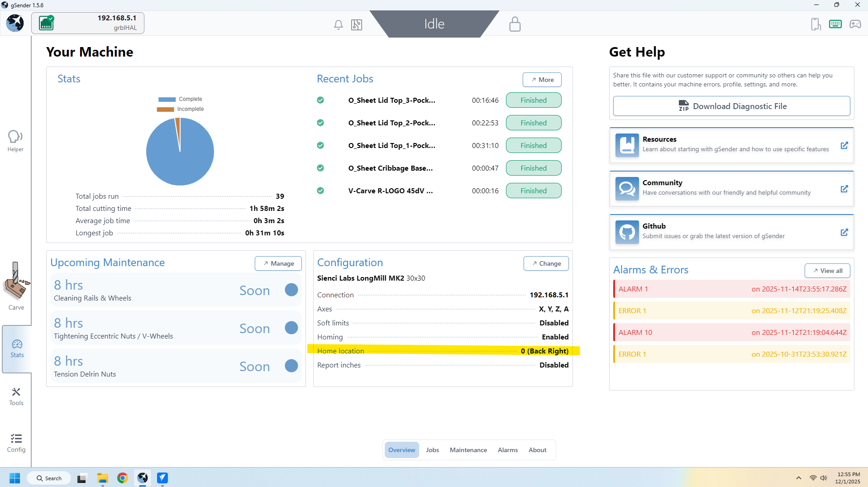The image size is (868, 487).
Task: Click the connection box showing 192.168.5.1
Action: click(x=88, y=23)
